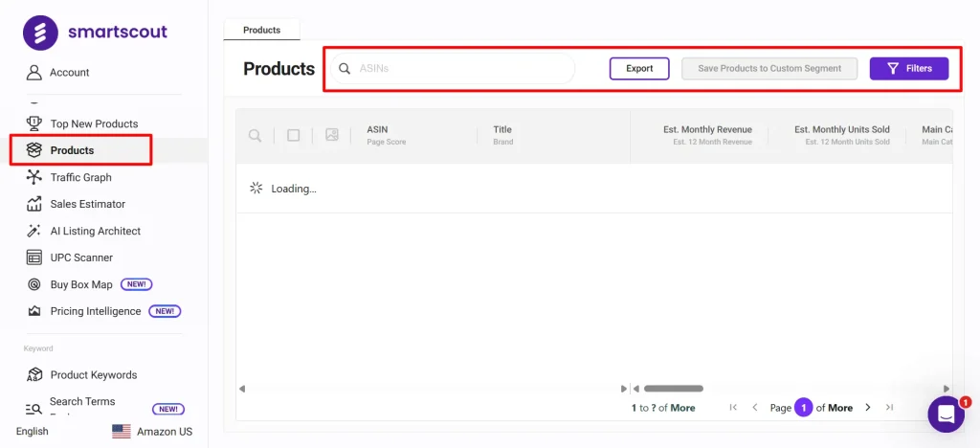Click the NEW! badge next to Pricing Intelligence
This screenshot has height=448, width=980.
tap(165, 311)
